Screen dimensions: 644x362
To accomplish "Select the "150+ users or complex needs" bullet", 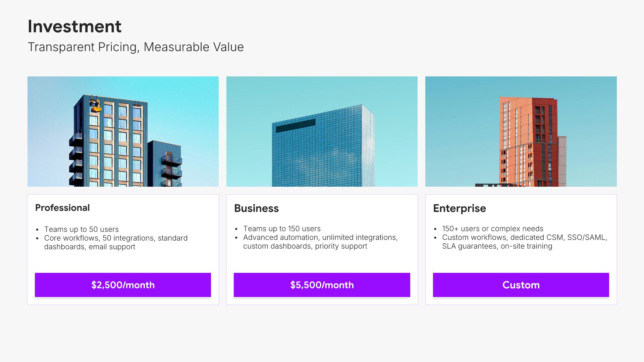I will pyautogui.click(x=492, y=229).
